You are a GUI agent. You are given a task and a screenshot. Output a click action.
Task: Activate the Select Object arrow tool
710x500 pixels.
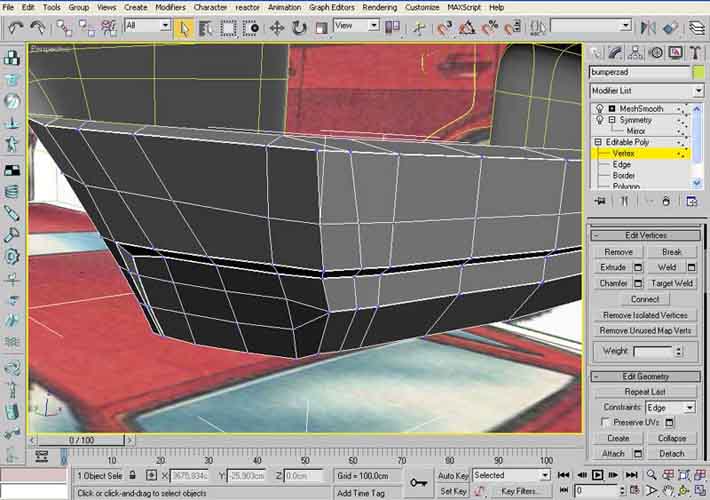(183, 28)
